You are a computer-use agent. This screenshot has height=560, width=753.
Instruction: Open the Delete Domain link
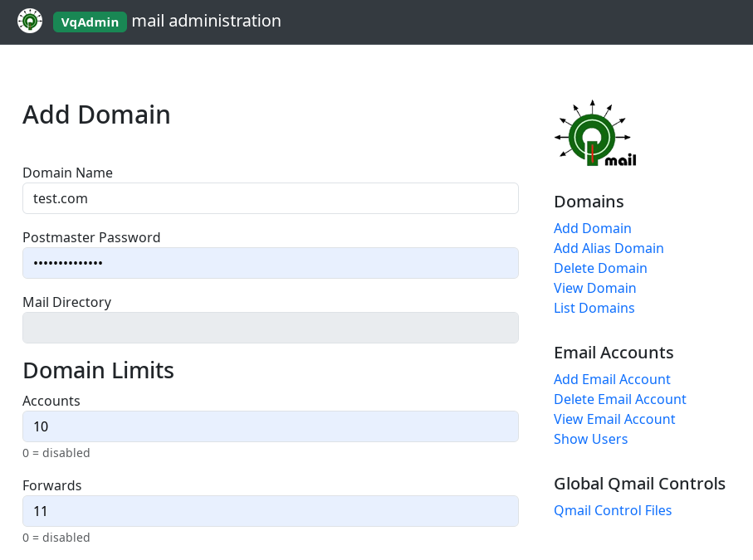(600, 268)
